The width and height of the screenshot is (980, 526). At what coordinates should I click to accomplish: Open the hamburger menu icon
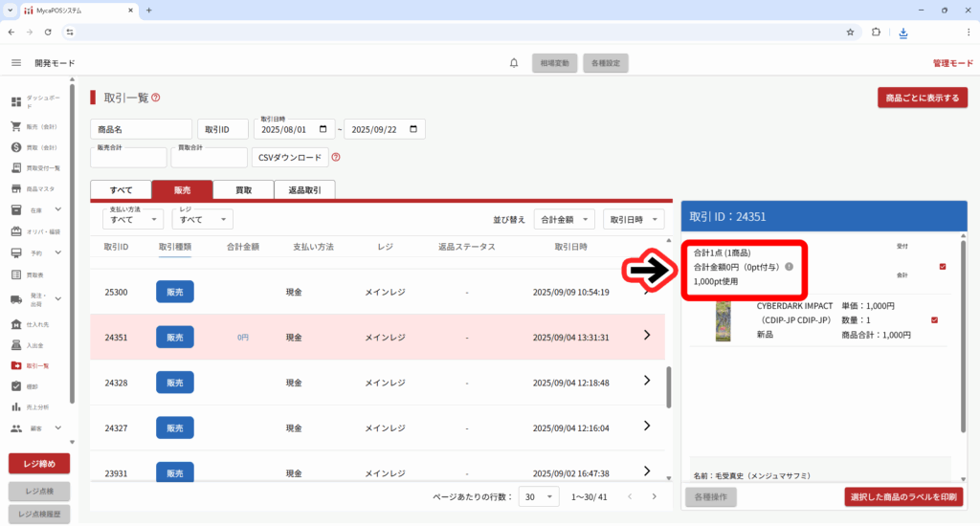[x=16, y=63]
